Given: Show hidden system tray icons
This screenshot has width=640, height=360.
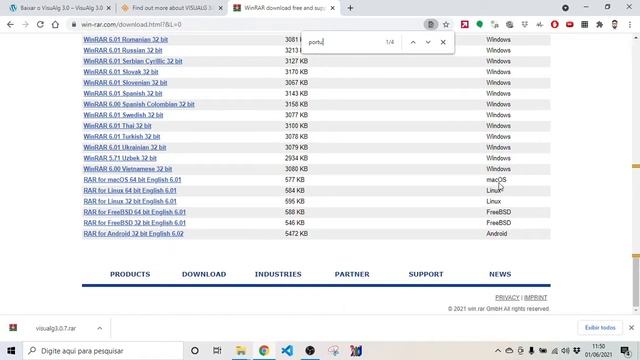Looking at the screenshot, I should 498,351.
